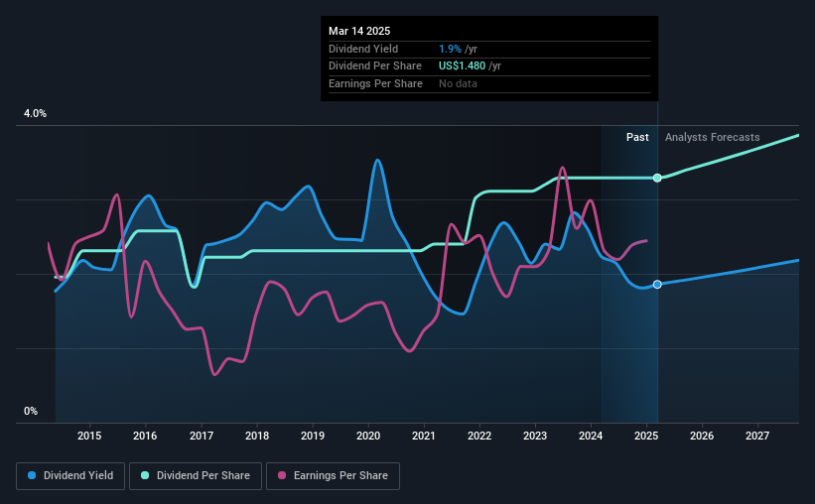
Task: Click the teal Dividend Per Share legend dot
Action: [145, 475]
